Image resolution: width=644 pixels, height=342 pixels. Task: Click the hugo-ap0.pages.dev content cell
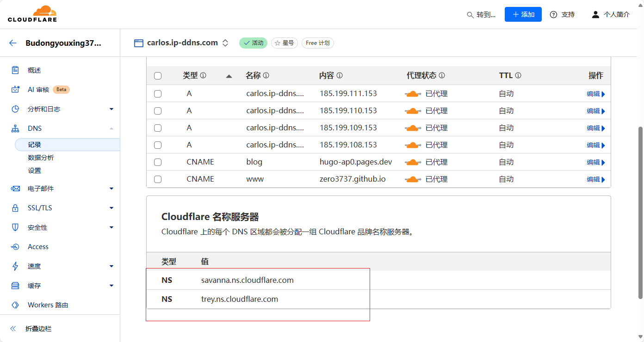pyautogui.click(x=356, y=162)
